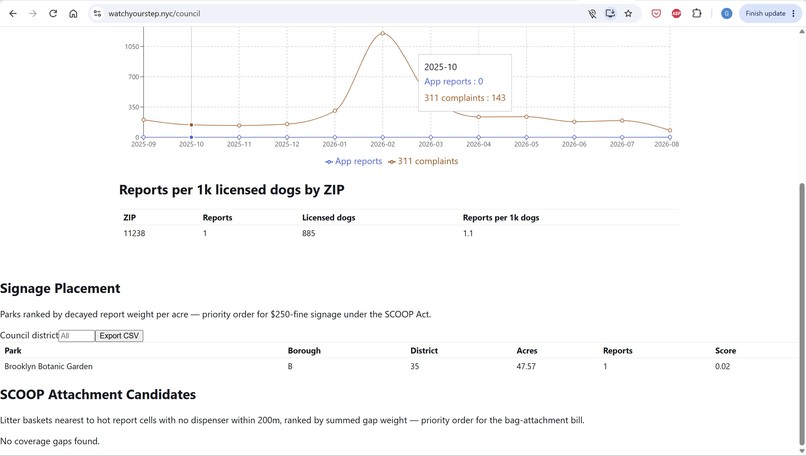This screenshot has width=806, height=456.
Task: Click the Reports per 1k licensed dogs heading
Action: [232, 190]
